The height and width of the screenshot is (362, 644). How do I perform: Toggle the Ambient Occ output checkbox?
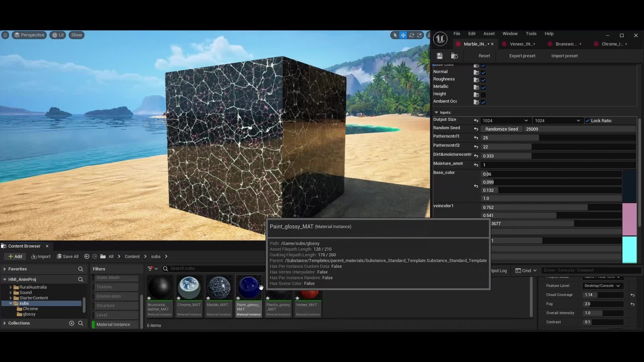[x=483, y=102]
